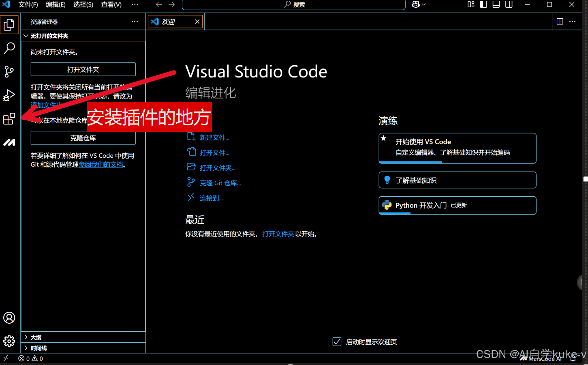Open the 文件(F) menu
Viewport: 588px width, 365px height.
(28, 4)
